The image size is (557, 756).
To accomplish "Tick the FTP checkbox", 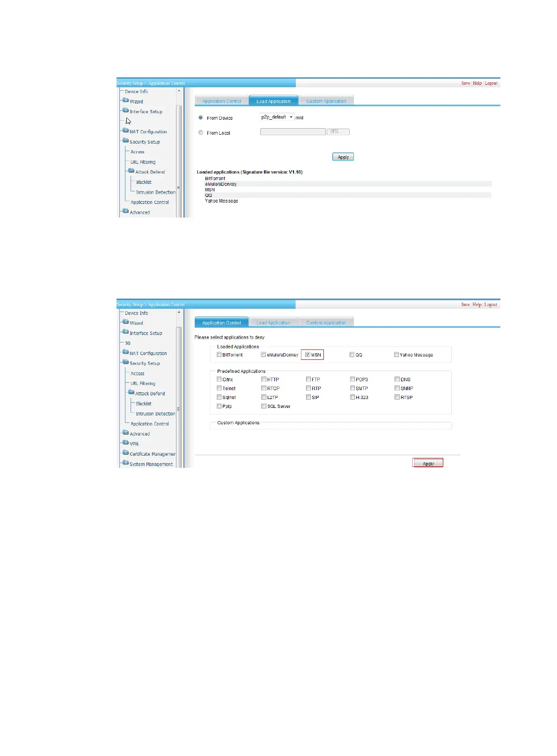I will point(308,379).
